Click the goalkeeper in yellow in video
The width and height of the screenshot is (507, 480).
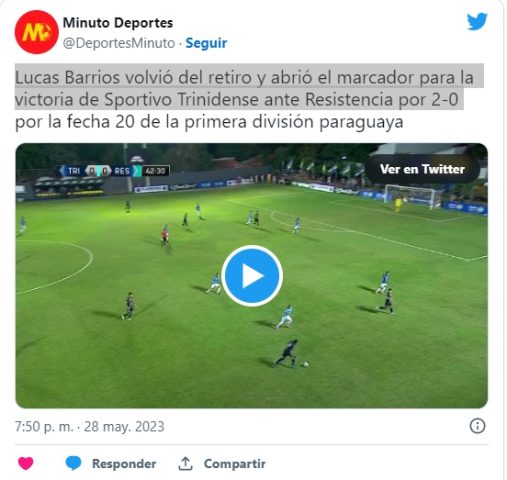coord(398,204)
